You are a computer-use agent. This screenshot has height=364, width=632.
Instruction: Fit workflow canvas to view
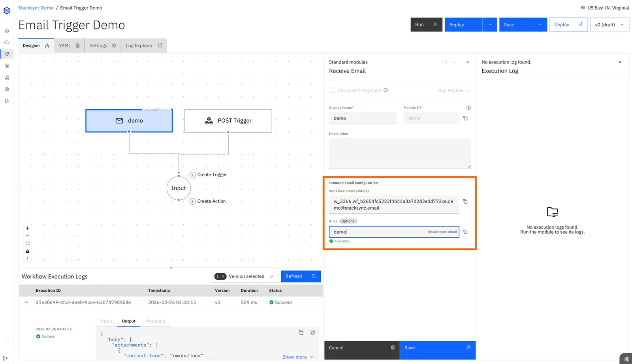28,244
